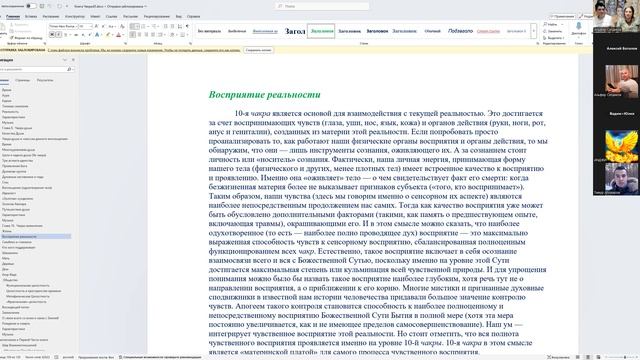Viewport: 640px width, 360px height.
Task: Open navigation search options magnifier dropdown
Action: [71, 69]
